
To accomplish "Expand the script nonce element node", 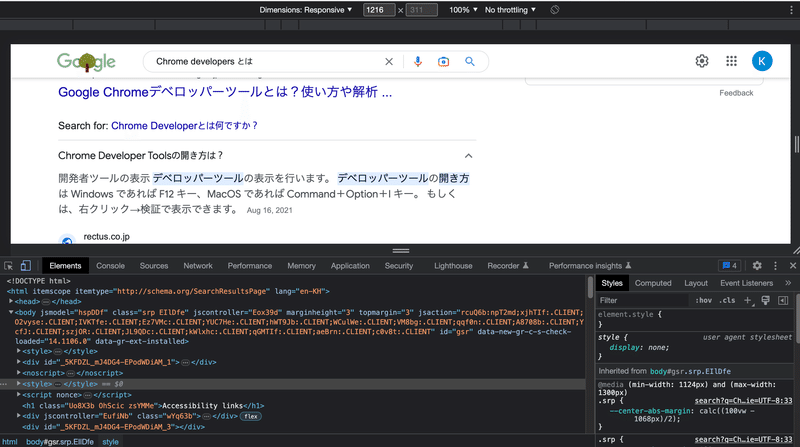I will 19,395.
